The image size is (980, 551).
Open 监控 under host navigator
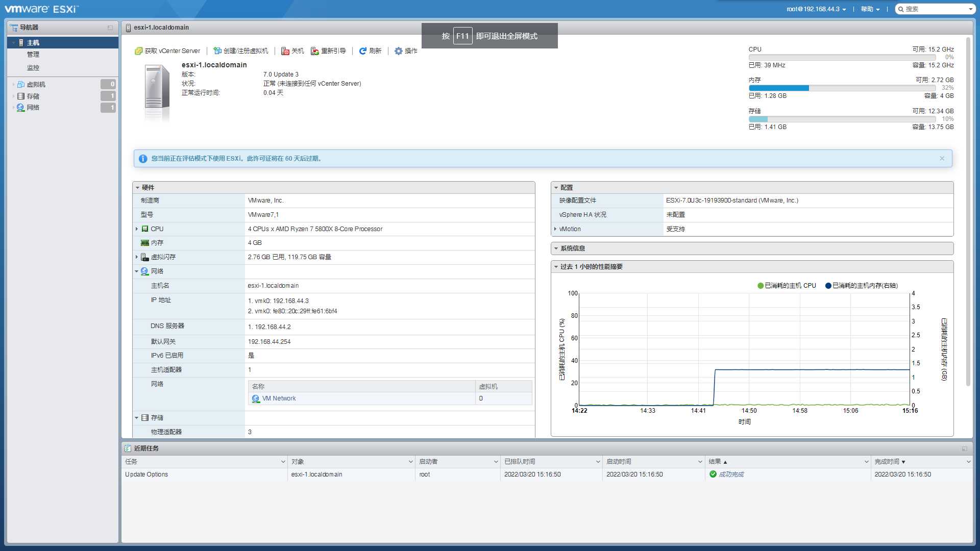(x=33, y=68)
